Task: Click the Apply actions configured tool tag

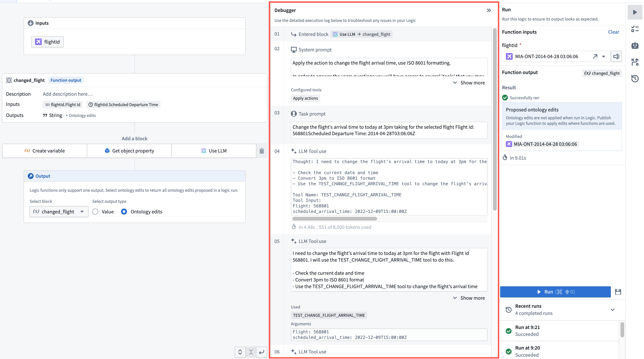Action: 305,98
